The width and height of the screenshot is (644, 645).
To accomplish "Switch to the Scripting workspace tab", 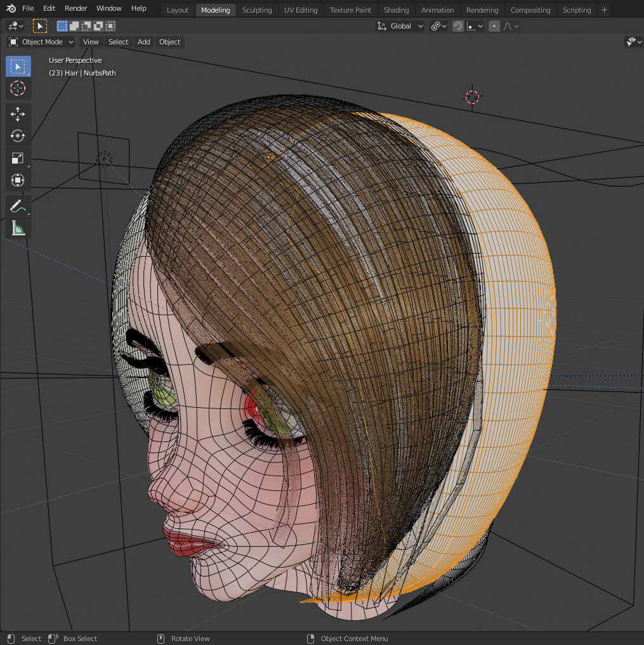I will coord(577,10).
